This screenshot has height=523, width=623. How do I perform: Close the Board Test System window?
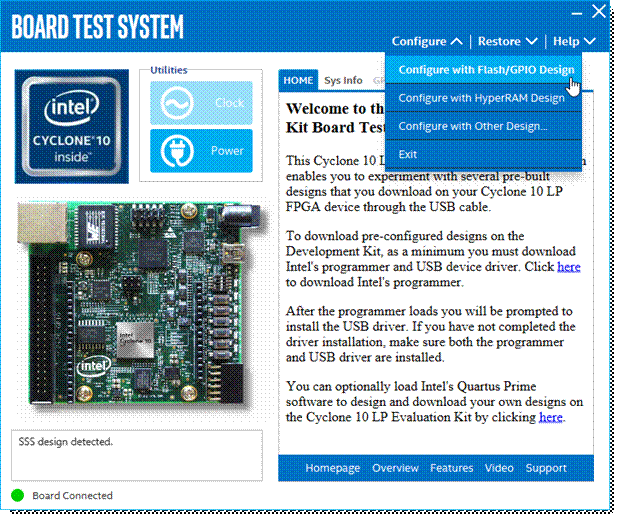[x=599, y=11]
